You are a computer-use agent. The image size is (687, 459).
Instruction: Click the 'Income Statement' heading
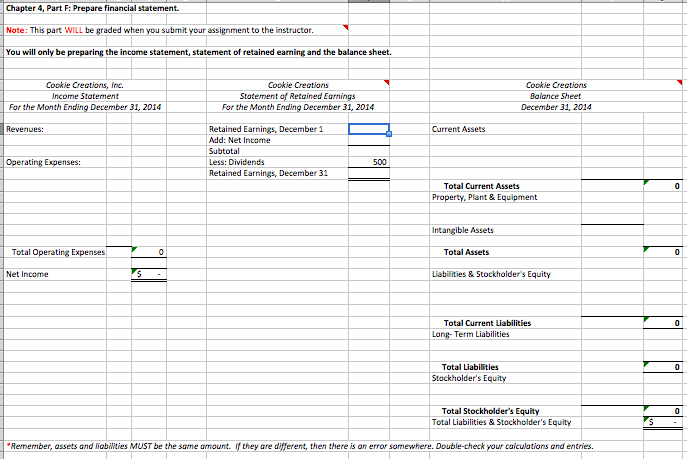coord(85,96)
